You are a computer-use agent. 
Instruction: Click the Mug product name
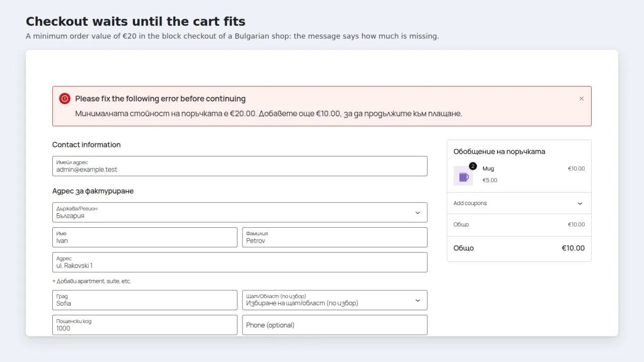(x=488, y=169)
